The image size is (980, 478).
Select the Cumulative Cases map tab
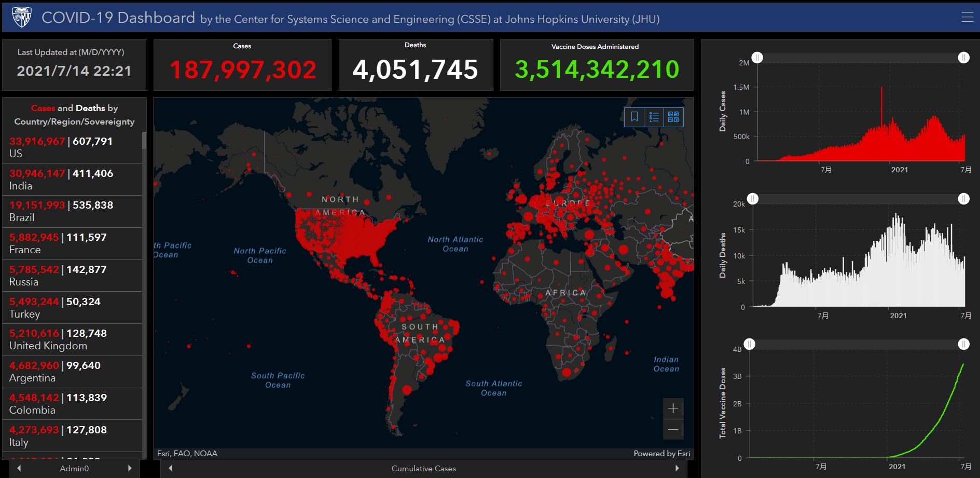[423, 468]
